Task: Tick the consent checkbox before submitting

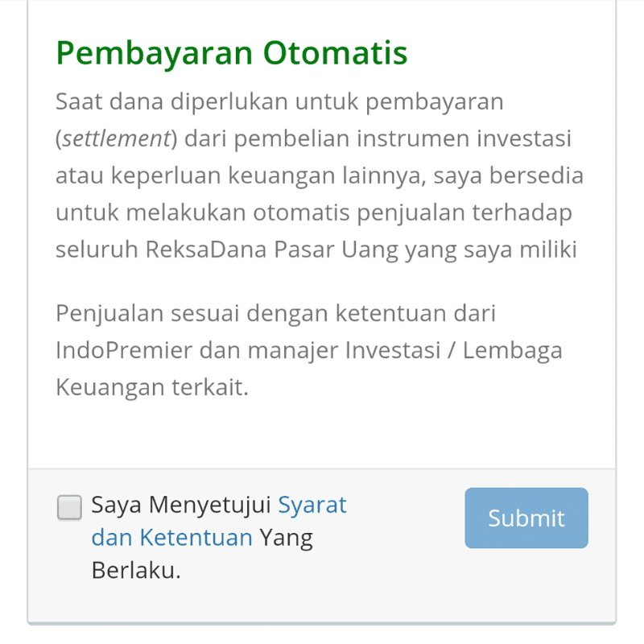Action: (70, 507)
